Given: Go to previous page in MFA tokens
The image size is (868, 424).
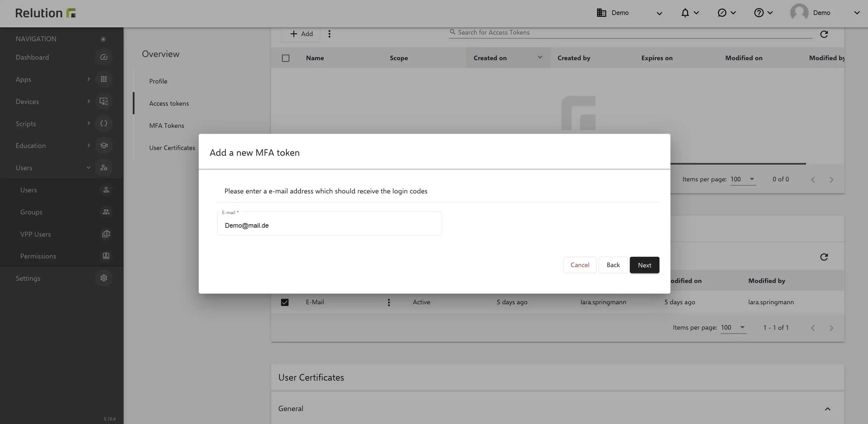Looking at the screenshot, I should 813,328.
